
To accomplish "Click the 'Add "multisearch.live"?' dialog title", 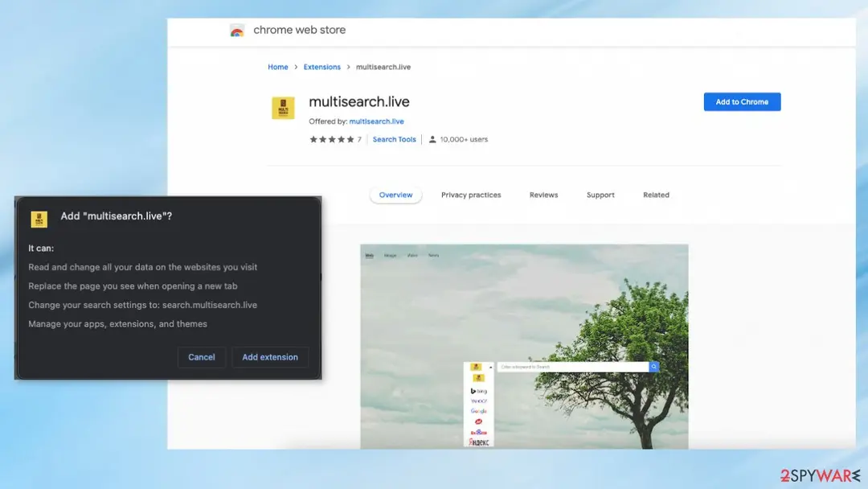I will [x=117, y=216].
